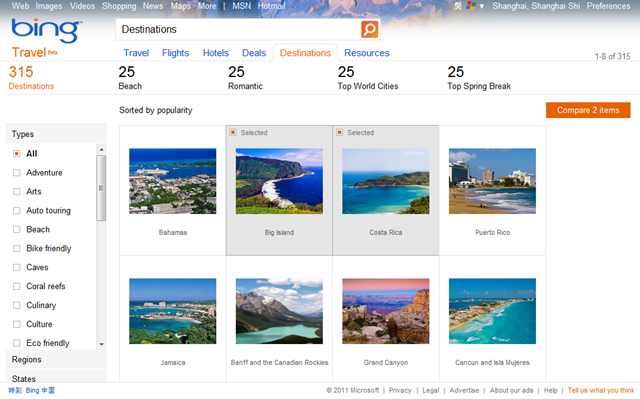Enable the Beach type checkbox
This screenshot has height=399, width=640.
[x=17, y=230]
